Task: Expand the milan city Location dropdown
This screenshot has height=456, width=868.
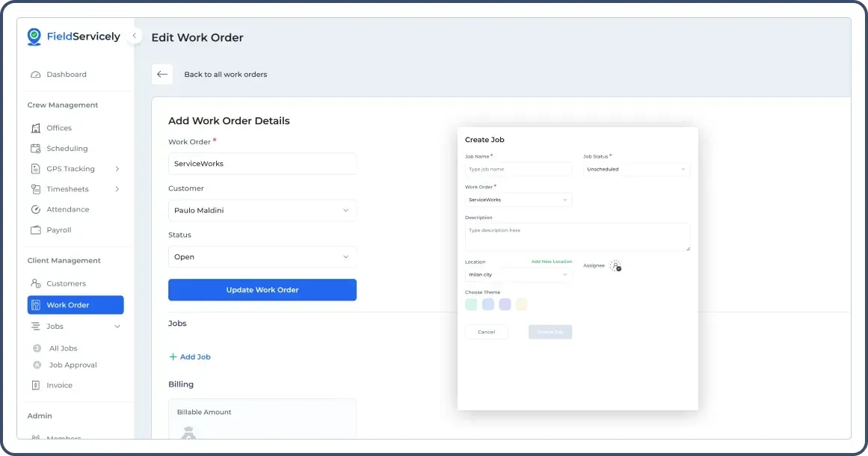Action: click(x=518, y=274)
